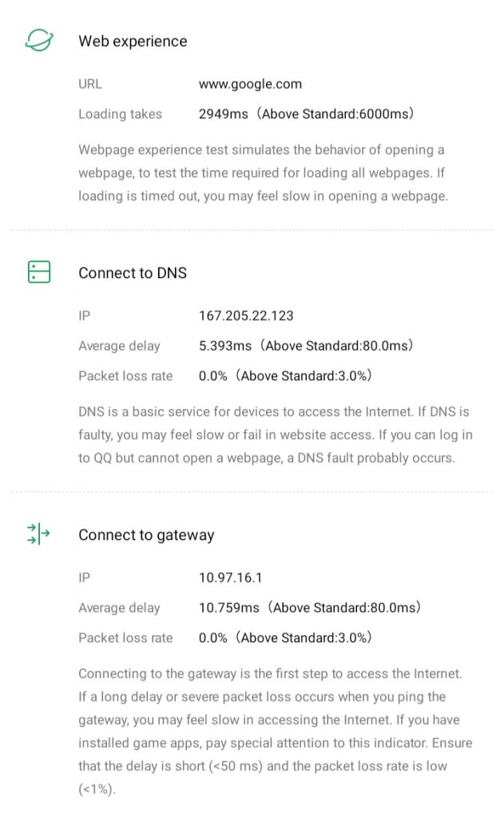Click the Average delay label under gateway
This screenshot has width=504, height=818.
[119, 608]
